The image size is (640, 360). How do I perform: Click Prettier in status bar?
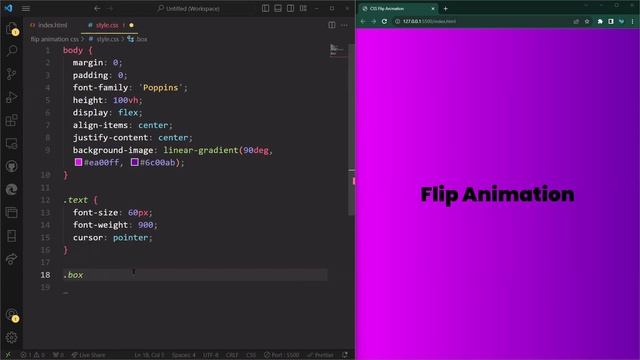tap(320, 355)
